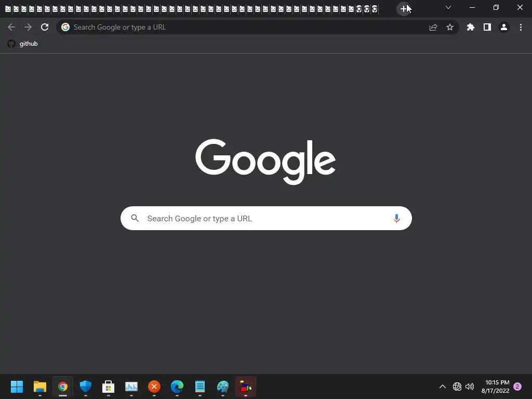The height and width of the screenshot is (399, 532).
Task: Open the resource monitor chart app on the taskbar
Action: 131,387
